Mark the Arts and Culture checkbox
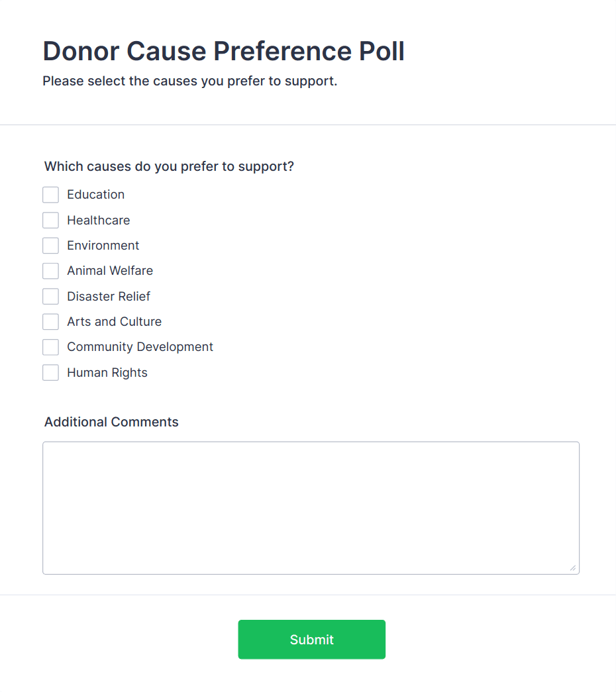616x692 pixels. (51, 322)
